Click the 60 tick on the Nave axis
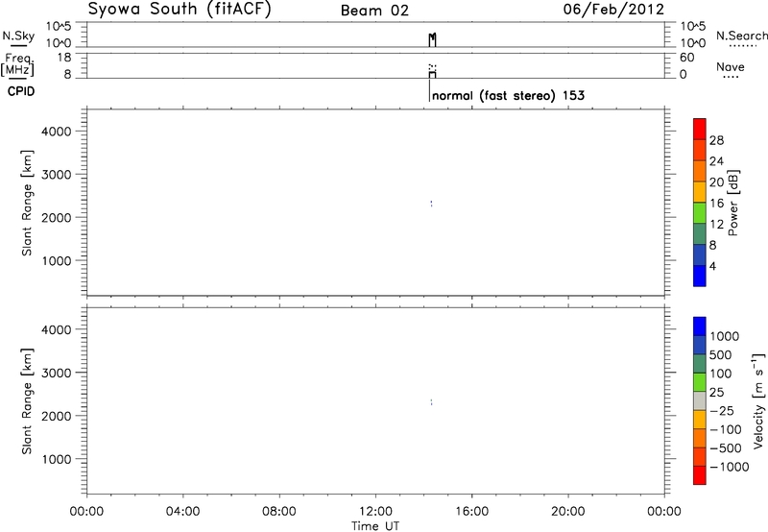Viewport: 768px width, 532px height. (686, 58)
